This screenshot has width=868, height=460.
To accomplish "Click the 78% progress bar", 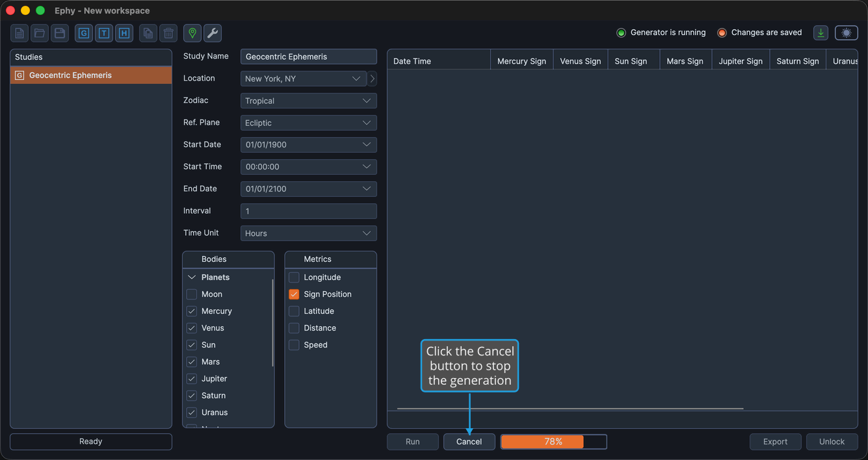I will tap(554, 442).
